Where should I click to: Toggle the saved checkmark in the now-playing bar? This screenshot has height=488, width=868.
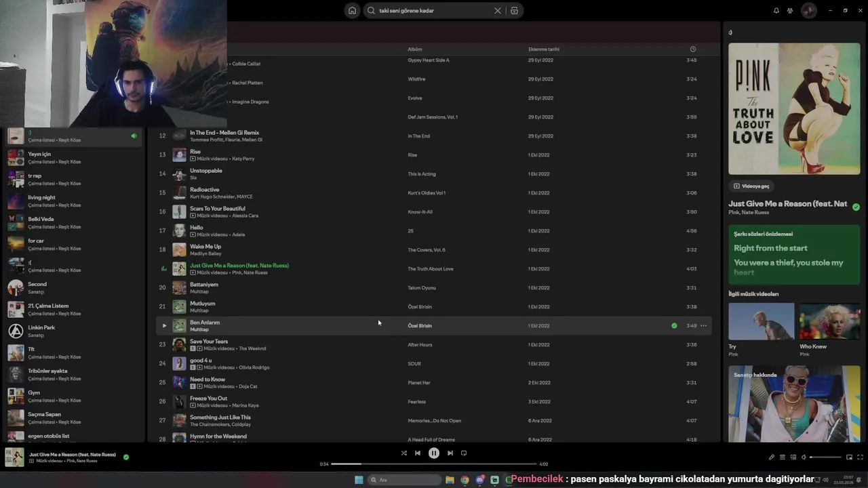[x=126, y=457]
